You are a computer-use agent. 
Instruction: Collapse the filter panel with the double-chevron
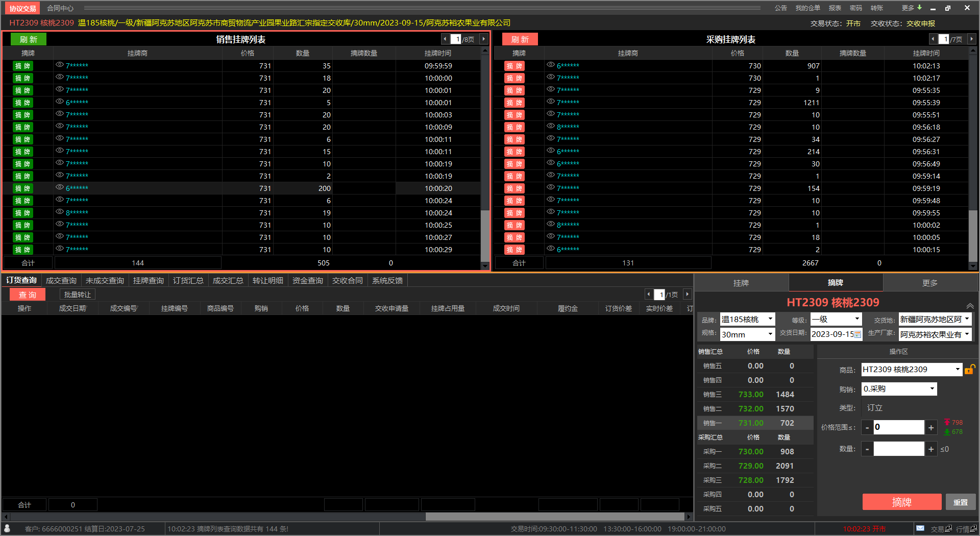click(x=970, y=306)
